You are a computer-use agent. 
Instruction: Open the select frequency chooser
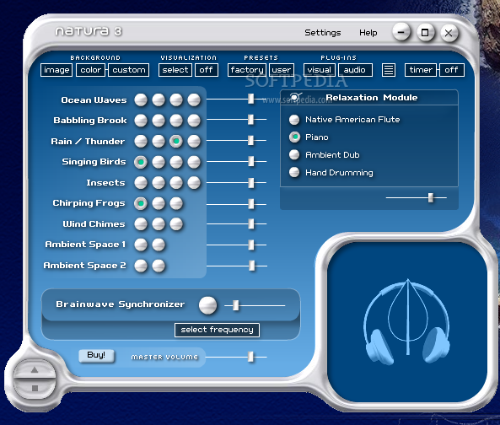click(217, 330)
